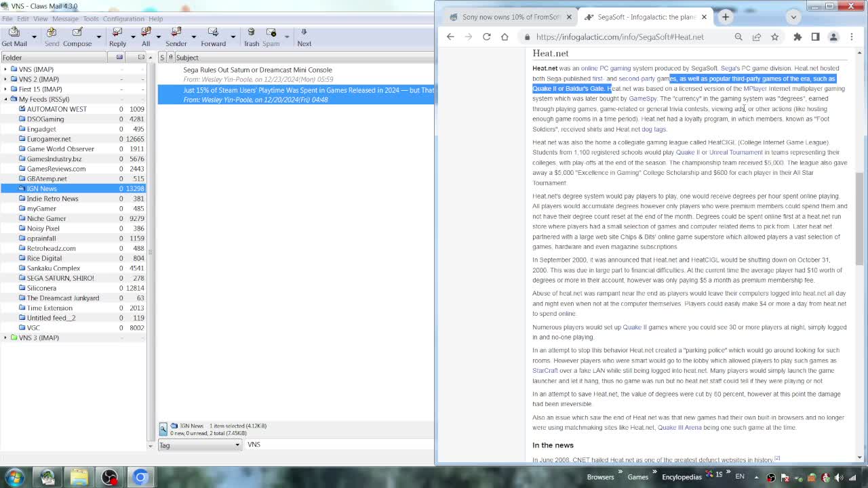Open the Get Mail dropdown arrow

pyautogui.click(x=33, y=37)
